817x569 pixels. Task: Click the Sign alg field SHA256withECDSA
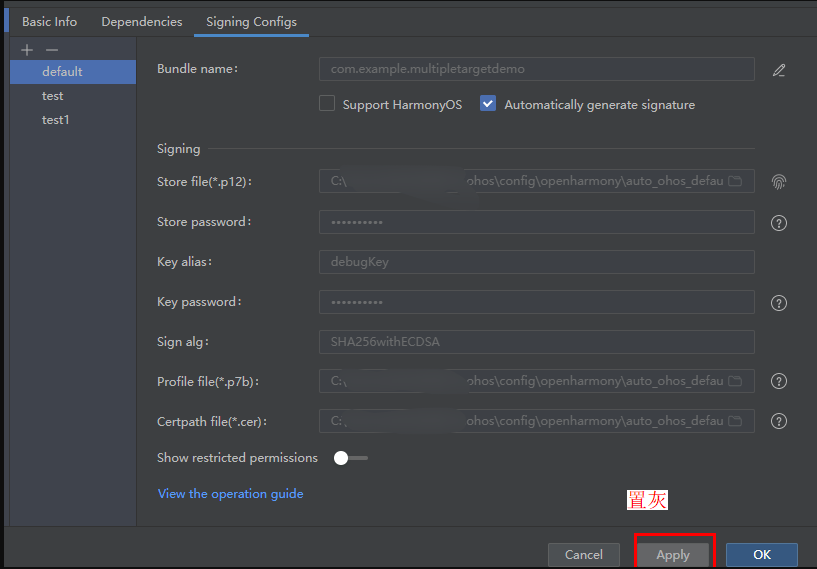pos(537,342)
